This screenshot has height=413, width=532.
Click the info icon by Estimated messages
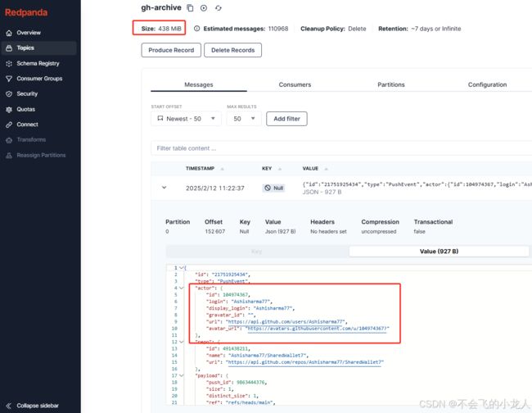coord(196,29)
